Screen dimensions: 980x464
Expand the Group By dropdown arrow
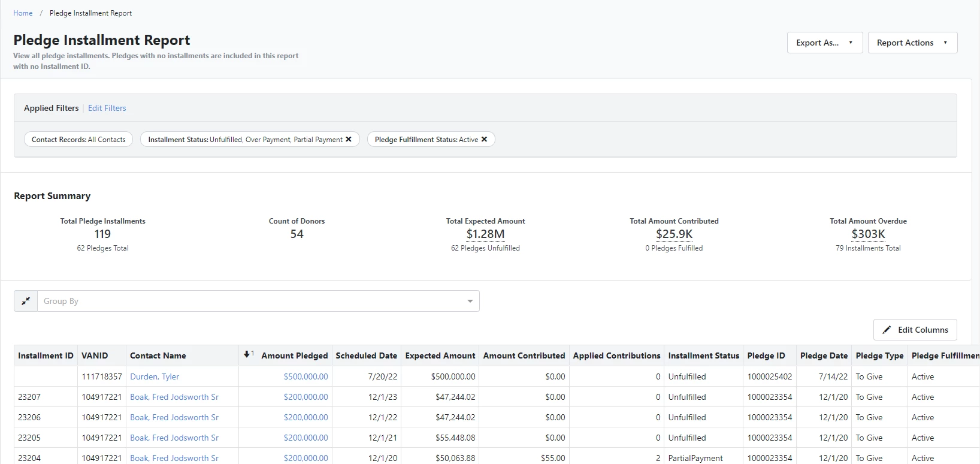(470, 301)
